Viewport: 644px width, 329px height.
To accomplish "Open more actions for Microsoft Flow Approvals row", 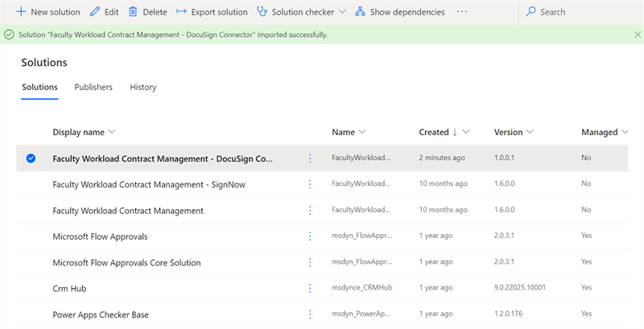I will 310,236.
